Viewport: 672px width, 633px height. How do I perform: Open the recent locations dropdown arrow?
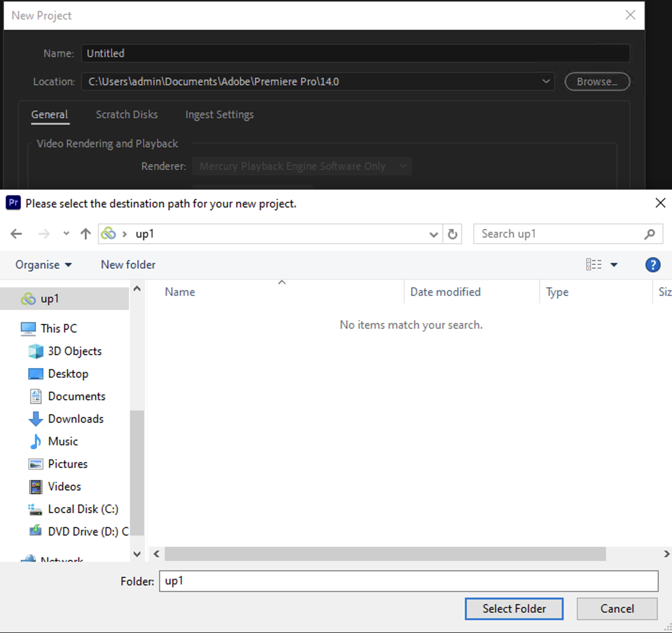66,234
